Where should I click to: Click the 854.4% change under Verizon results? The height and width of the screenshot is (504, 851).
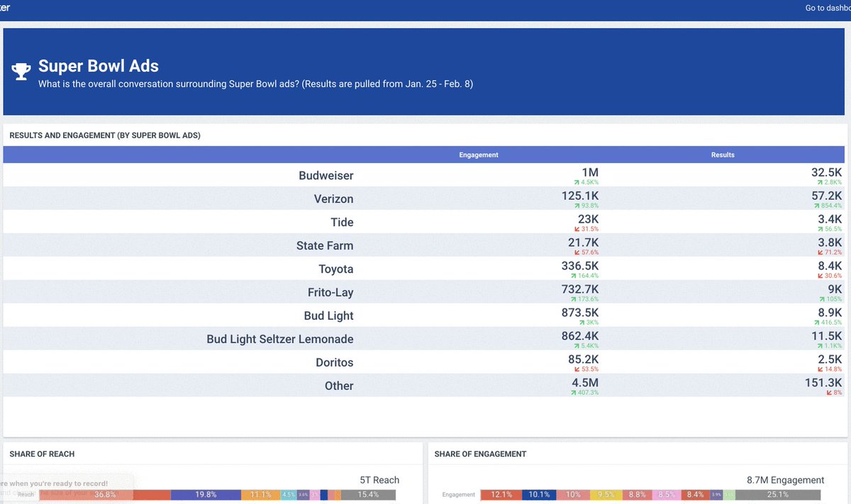click(829, 206)
